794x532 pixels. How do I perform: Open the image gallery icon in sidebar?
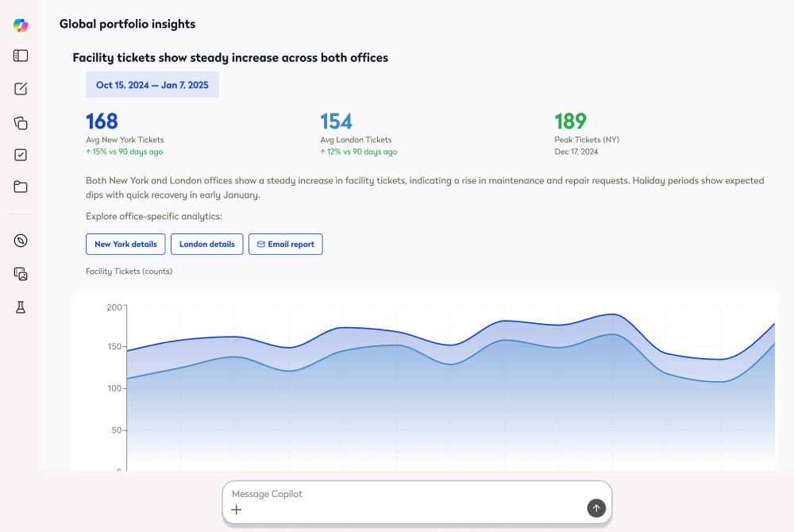[21, 274]
